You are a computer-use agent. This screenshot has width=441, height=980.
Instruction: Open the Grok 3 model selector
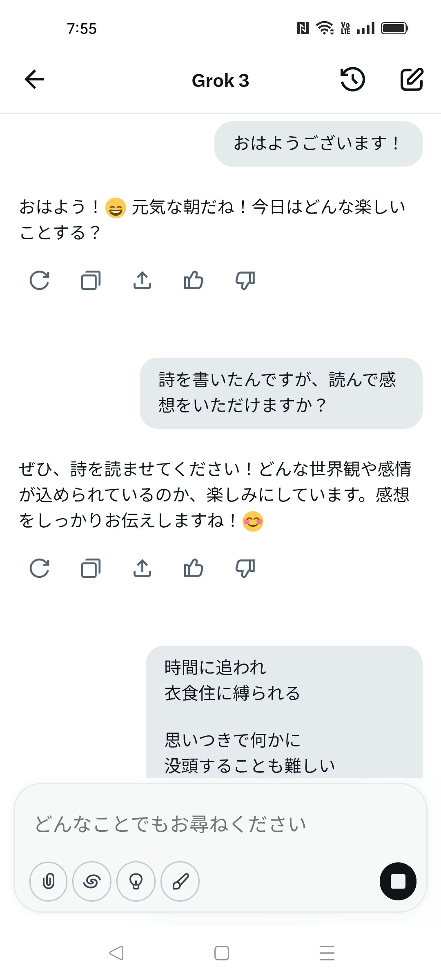tap(220, 80)
